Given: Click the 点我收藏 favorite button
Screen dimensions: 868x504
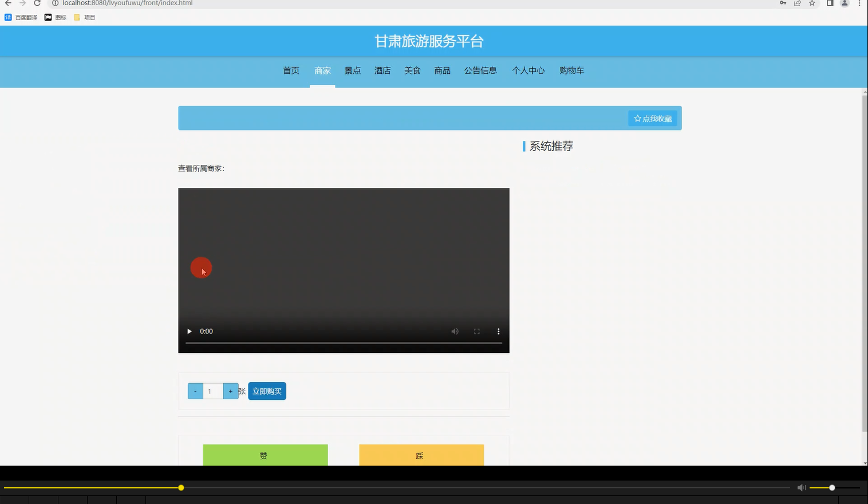Looking at the screenshot, I should click(x=653, y=119).
